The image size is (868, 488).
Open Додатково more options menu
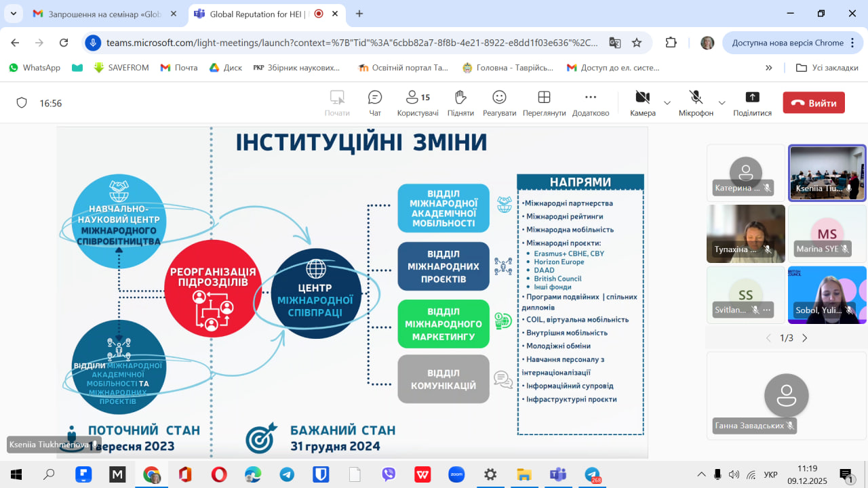click(590, 103)
